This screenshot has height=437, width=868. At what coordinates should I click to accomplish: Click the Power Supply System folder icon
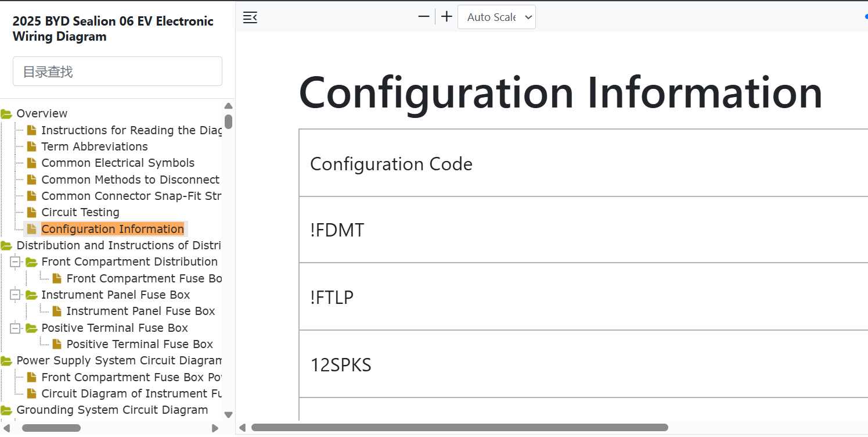click(x=6, y=361)
